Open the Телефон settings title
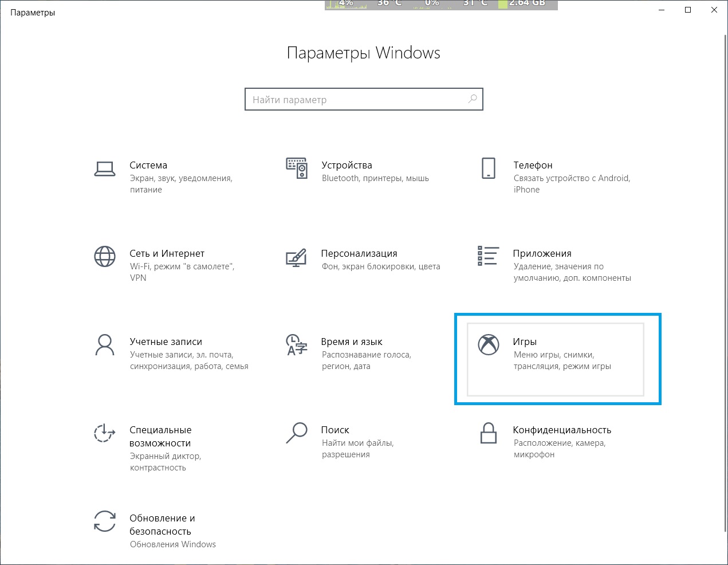The image size is (728, 565). [533, 165]
